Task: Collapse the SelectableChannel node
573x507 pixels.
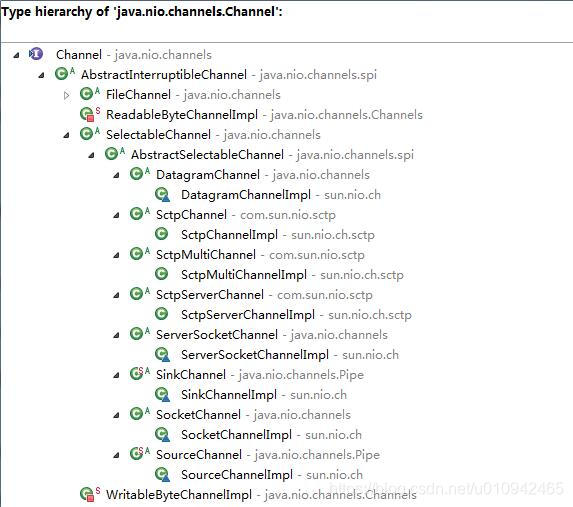Action: [x=66, y=136]
